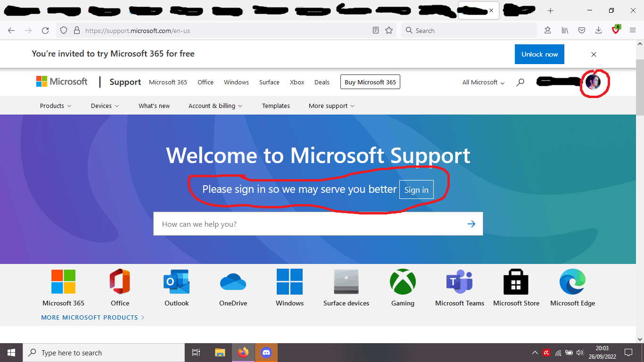Bookmark this page with star icon
The image size is (644, 362).
pos(389,31)
